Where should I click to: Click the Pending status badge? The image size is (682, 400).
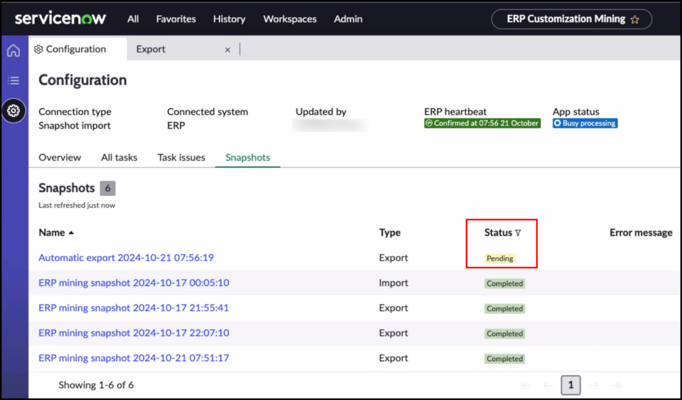tap(500, 258)
